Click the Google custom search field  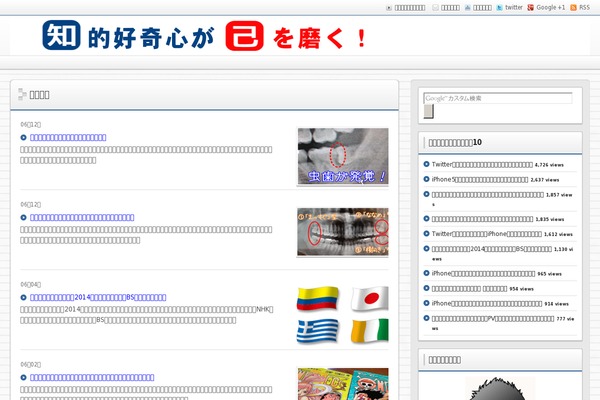pos(498,98)
